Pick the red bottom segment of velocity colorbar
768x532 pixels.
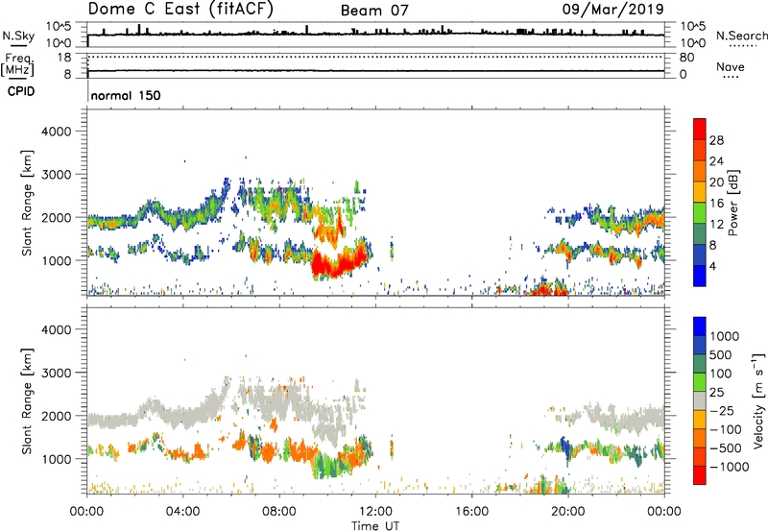[700, 475]
